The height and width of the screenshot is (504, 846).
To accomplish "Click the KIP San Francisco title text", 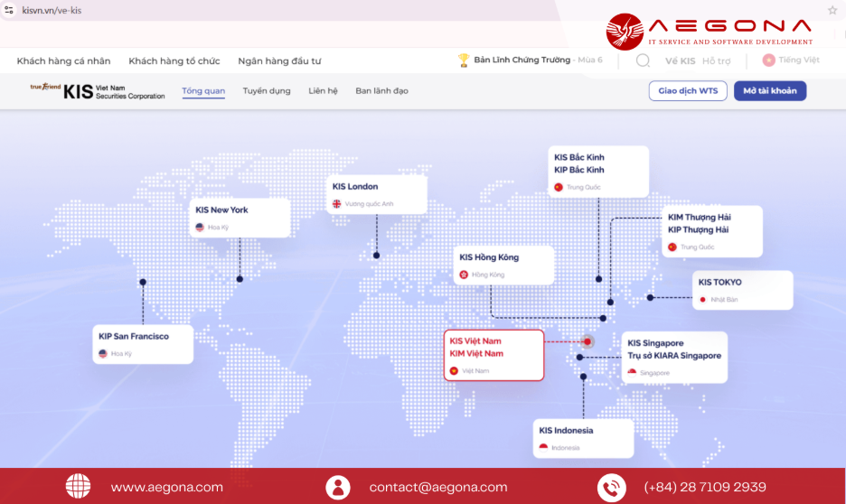I will (134, 336).
